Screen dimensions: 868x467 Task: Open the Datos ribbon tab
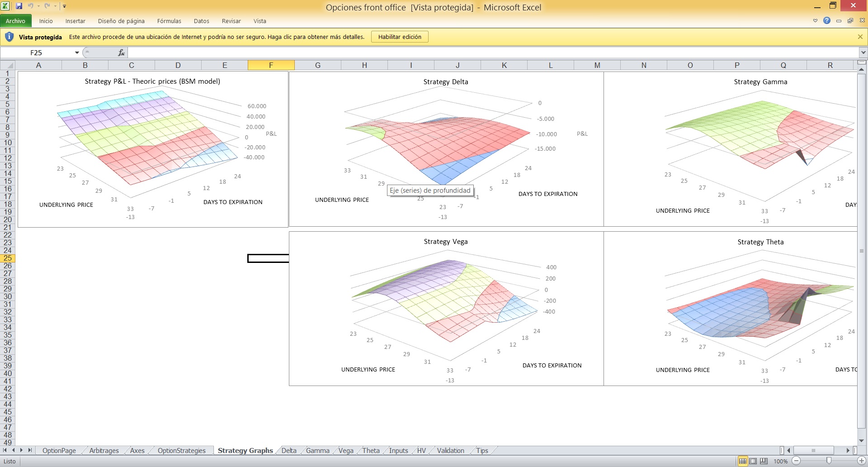[x=201, y=21]
